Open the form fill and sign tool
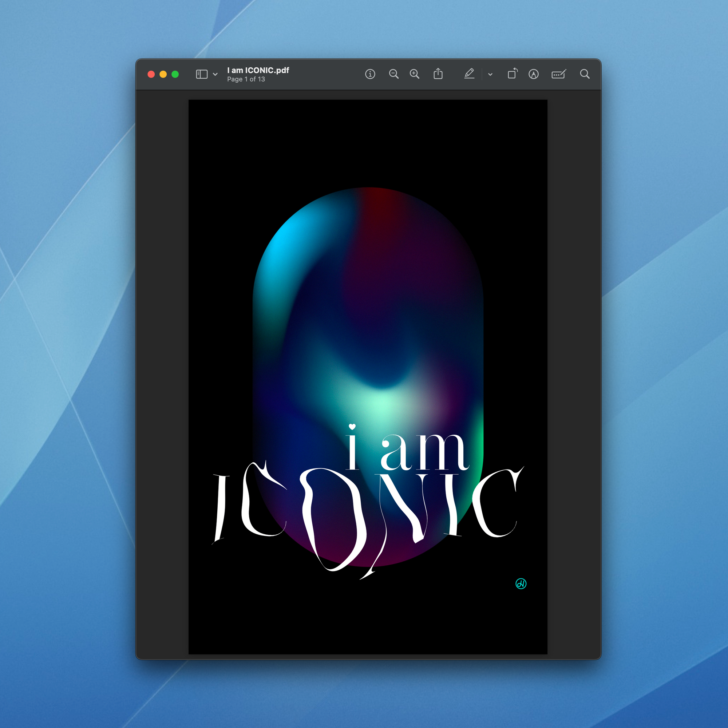Screen dimensions: 728x728 coord(559,74)
